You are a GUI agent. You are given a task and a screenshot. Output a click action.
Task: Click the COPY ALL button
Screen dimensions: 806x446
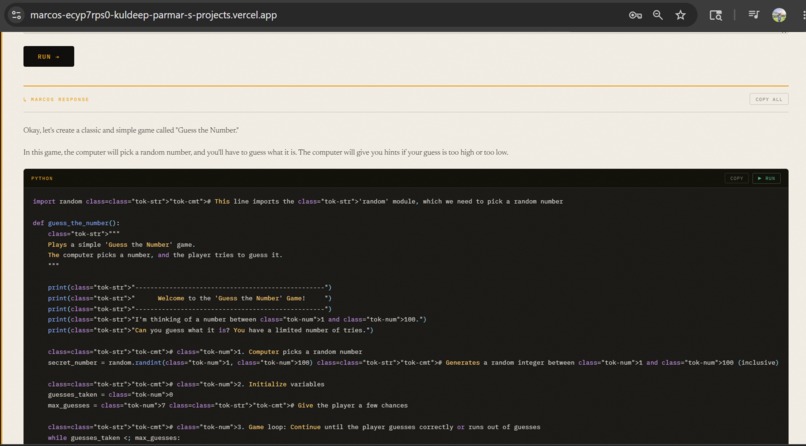coord(768,99)
